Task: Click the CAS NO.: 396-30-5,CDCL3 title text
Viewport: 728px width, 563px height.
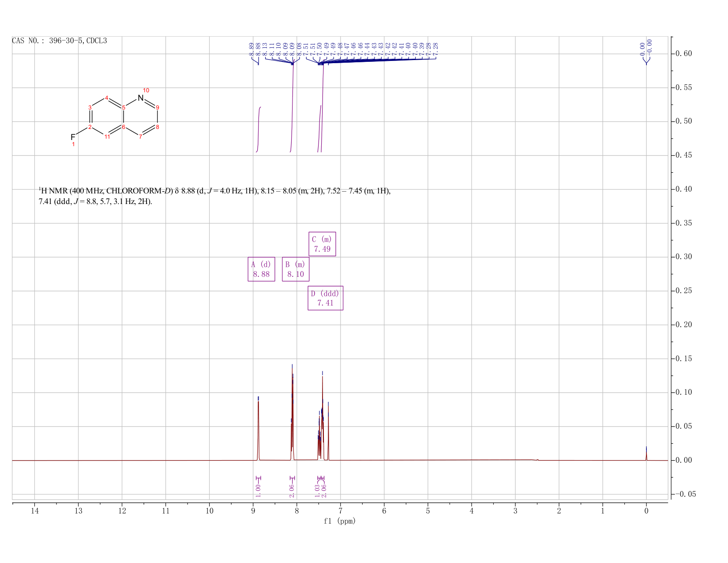Action: pos(60,41)
